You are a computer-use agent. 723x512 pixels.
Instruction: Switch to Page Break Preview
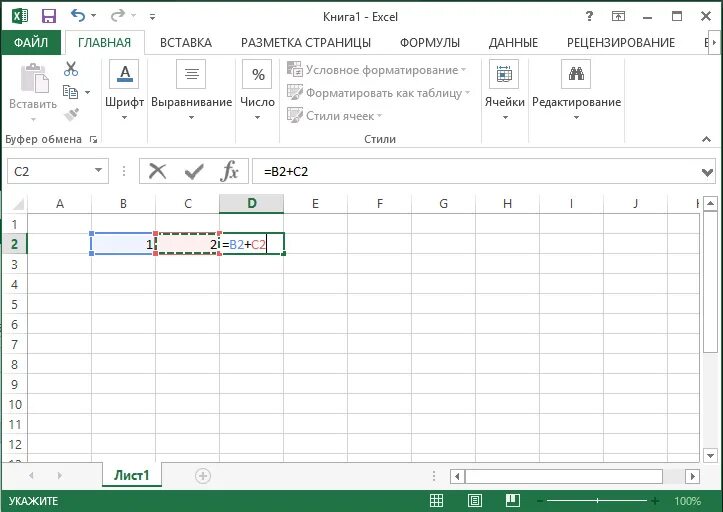512,500
